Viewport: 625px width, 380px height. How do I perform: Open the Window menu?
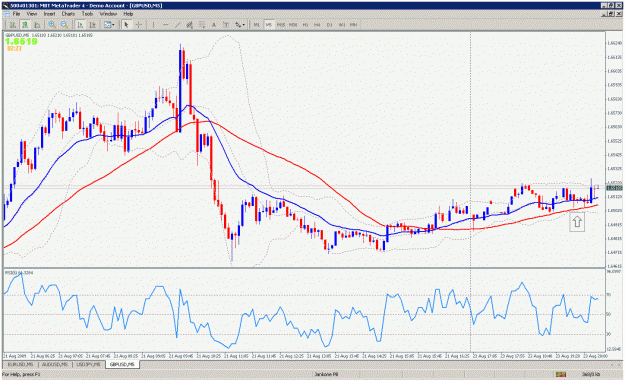tap(108, 14)
